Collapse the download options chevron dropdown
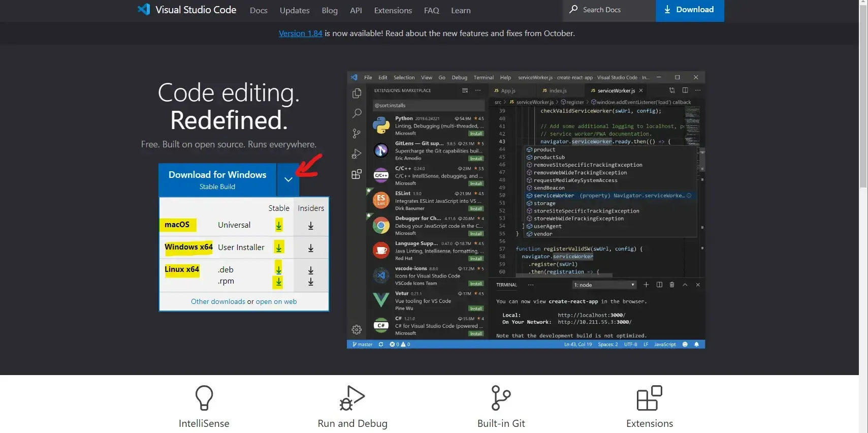 pos(288,179)
